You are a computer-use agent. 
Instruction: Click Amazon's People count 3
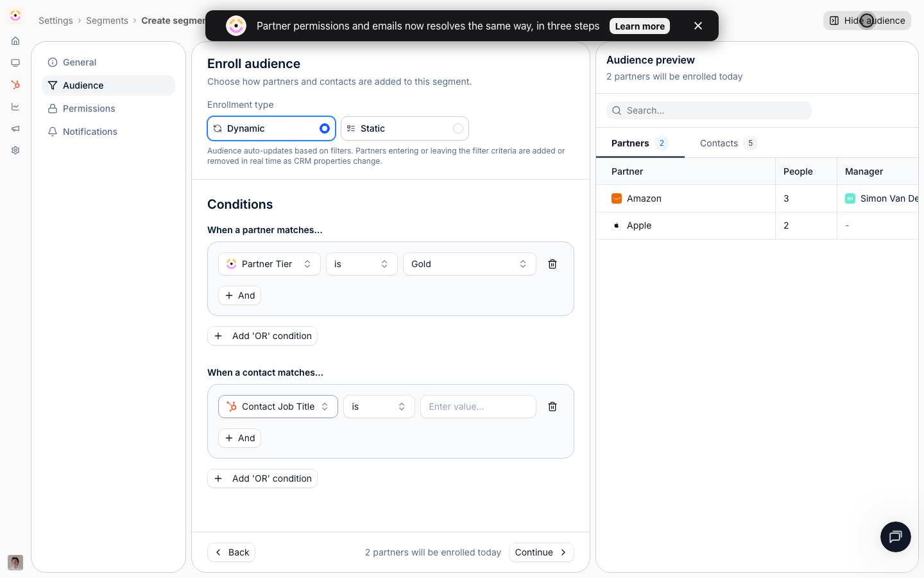point(786,198)
